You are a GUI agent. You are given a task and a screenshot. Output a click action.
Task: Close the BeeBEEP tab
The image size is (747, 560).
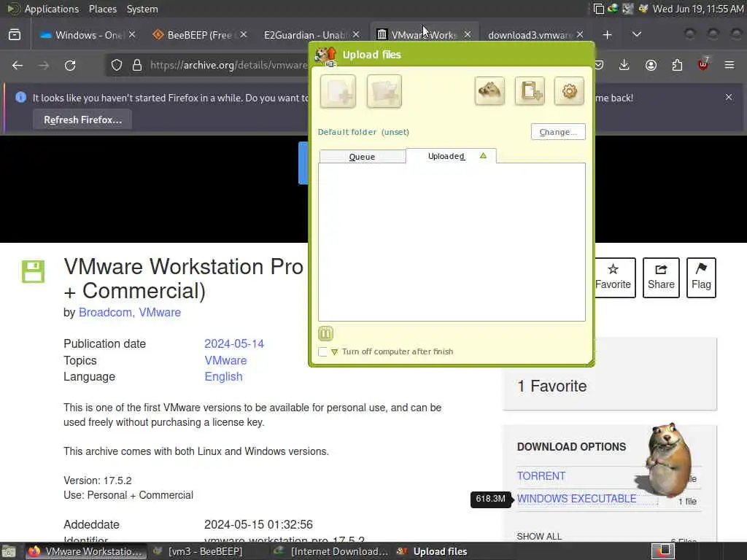click(x=244, y=35)
